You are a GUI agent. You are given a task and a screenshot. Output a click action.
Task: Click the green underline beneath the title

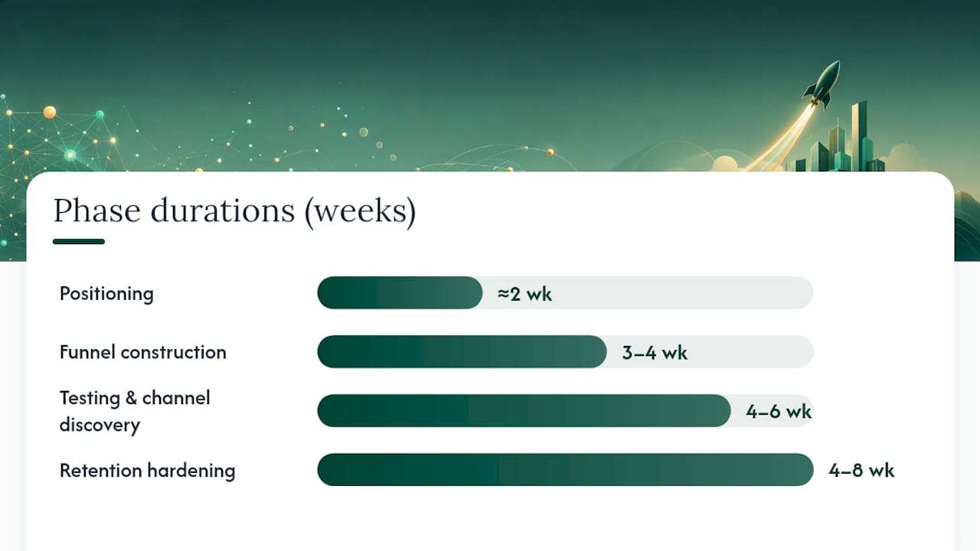pos(79,242)
